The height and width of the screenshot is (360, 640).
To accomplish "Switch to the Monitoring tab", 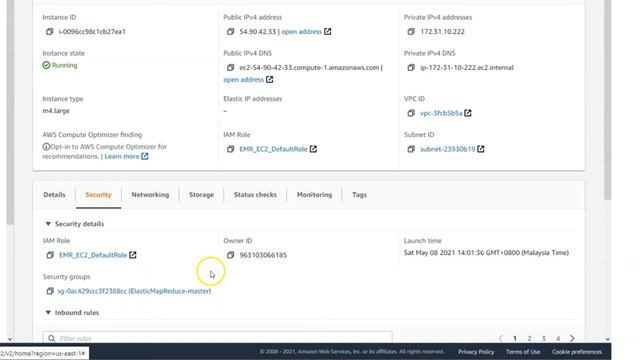I will [x=314, y=195].
